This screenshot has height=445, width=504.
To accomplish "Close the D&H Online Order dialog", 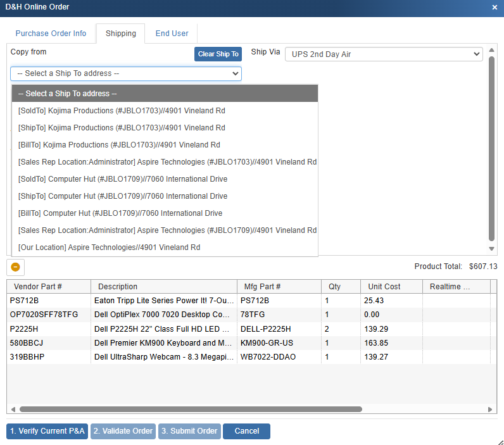I will click(x=495, y=7).
